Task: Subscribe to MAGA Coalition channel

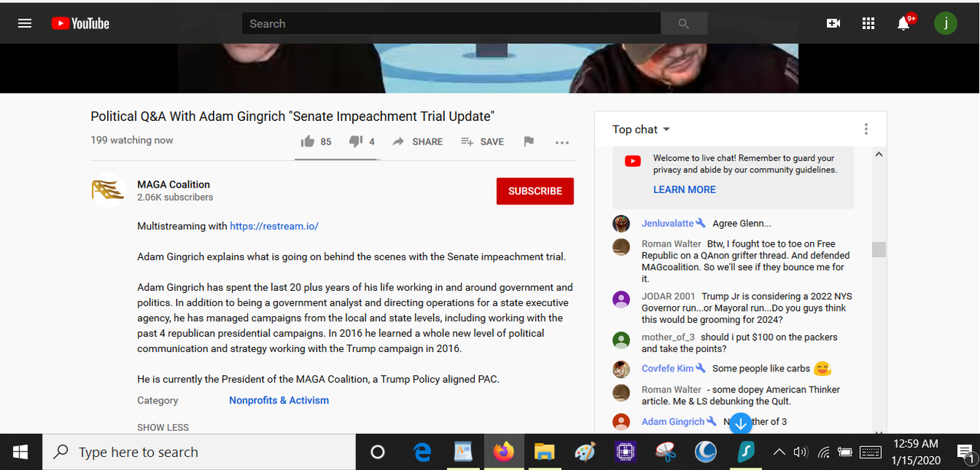Action: pos(535,191)
